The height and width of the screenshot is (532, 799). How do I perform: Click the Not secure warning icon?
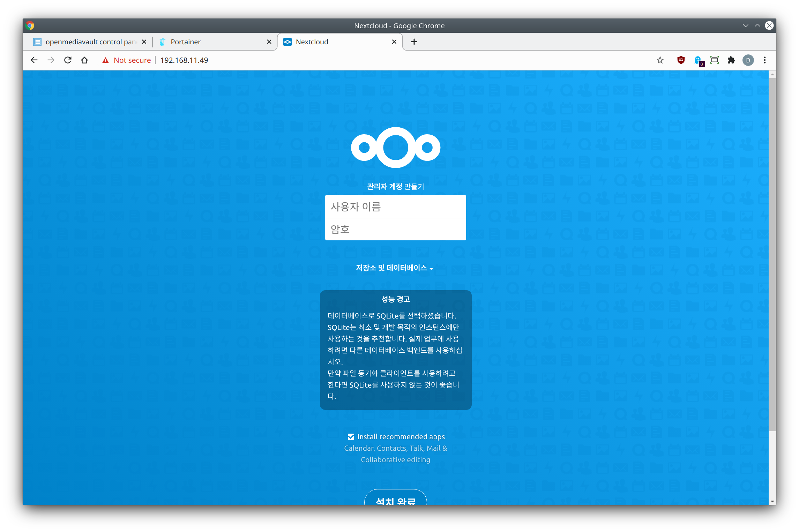[105, 60]
